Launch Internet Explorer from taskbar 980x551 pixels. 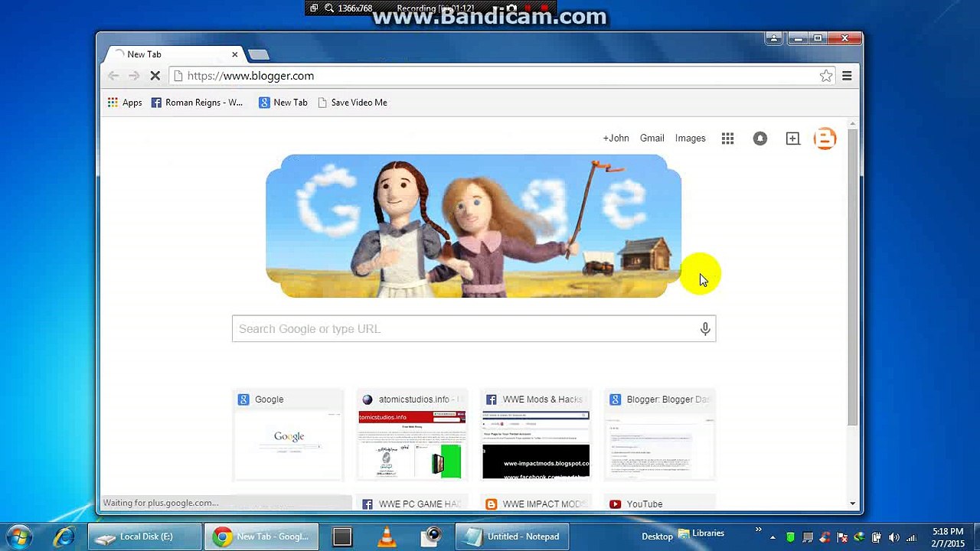click(x=64, y=536)
